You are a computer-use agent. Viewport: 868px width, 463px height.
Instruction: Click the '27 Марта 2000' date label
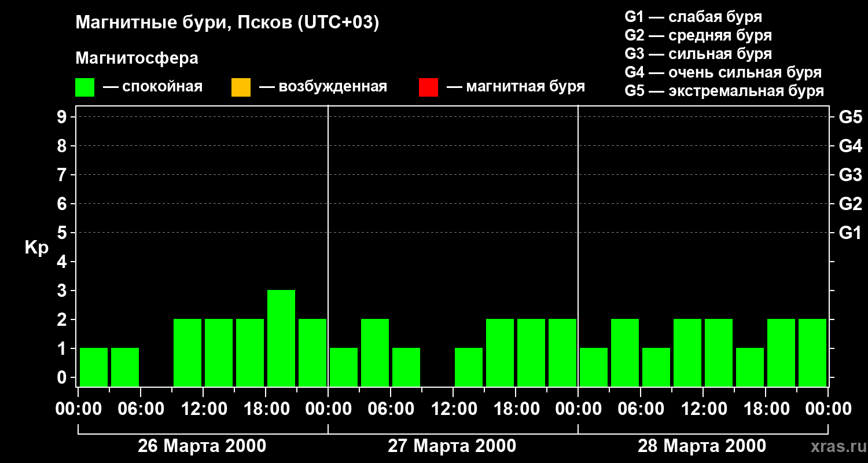(x=452, y=446)
